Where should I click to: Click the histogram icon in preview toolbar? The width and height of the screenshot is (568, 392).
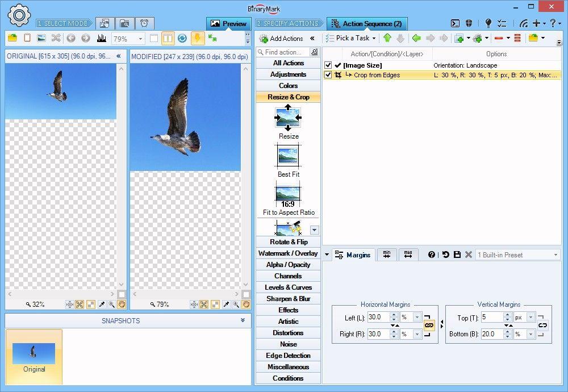[x=102, y=38]
